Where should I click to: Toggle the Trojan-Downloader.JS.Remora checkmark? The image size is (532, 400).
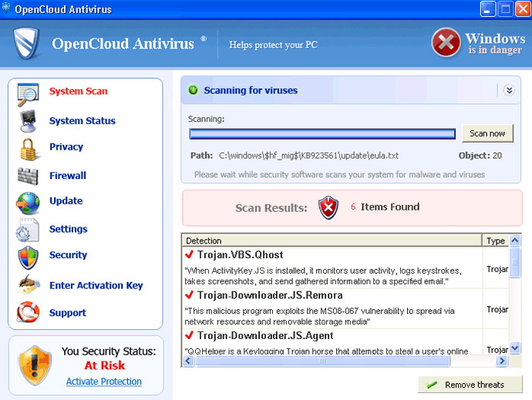click(x=189, y=295)
